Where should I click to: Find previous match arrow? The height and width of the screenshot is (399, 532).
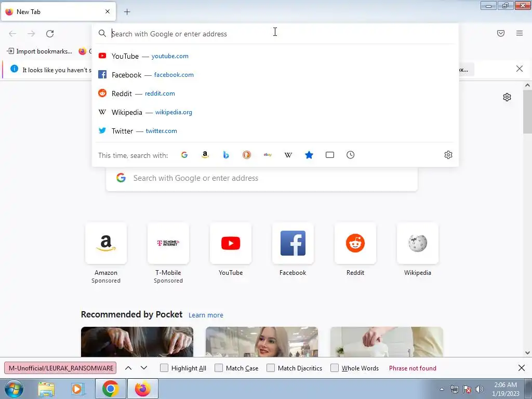point(128,368)
